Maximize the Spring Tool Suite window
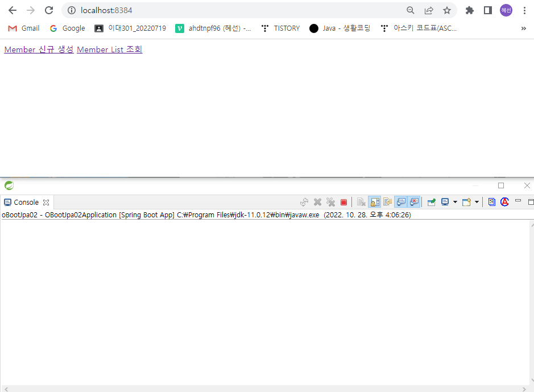The width and height of the screenshot is (534, 392). coord(501,185)
